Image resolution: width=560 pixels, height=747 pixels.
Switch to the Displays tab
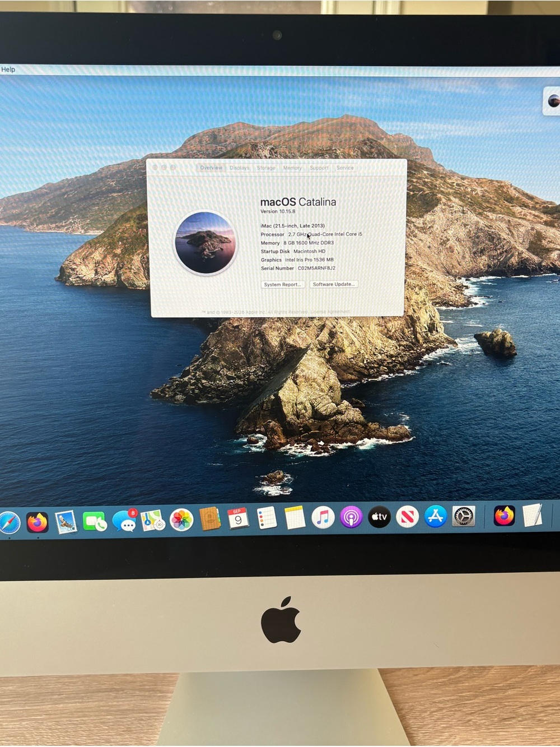239,168
